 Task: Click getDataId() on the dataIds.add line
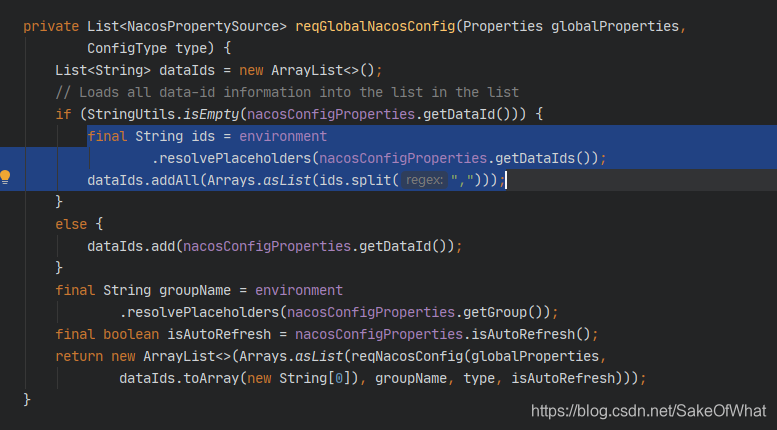403,246
